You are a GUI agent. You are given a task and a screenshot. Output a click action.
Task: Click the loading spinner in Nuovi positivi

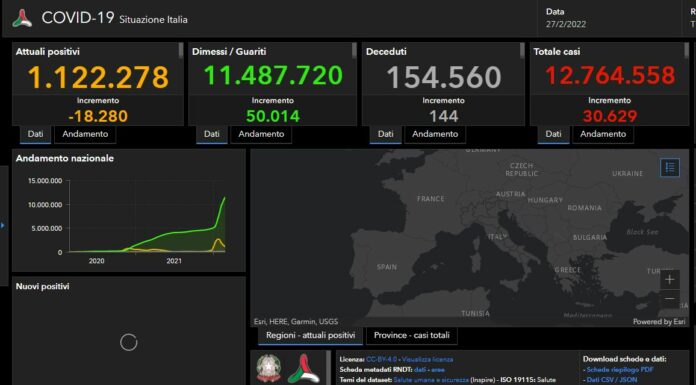coord(129,342)
